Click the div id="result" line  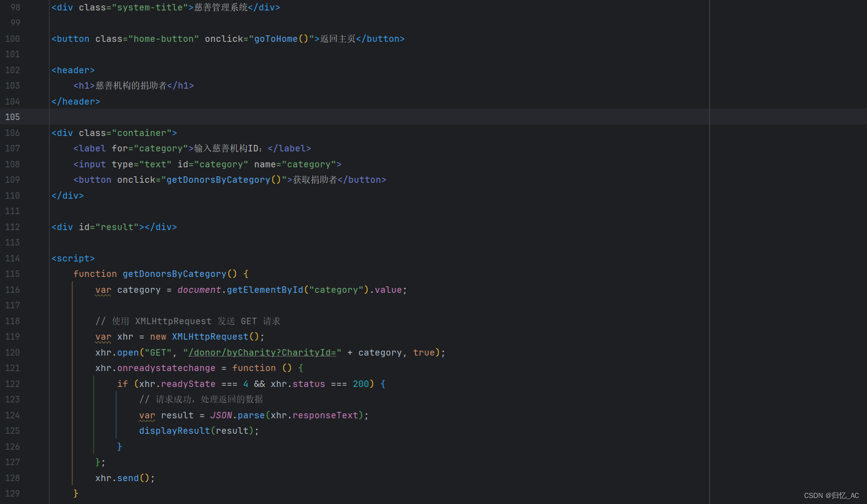pyautogui.click(x=114, y=227)
